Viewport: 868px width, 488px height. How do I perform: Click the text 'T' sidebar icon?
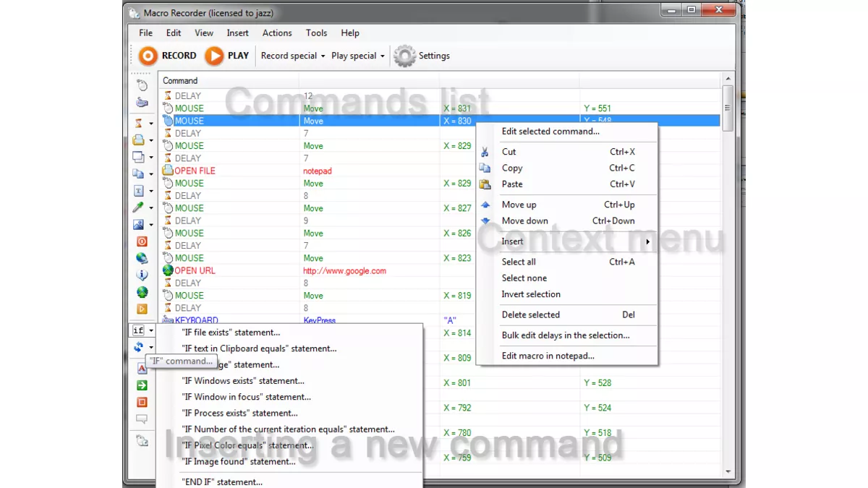(139, 191)
